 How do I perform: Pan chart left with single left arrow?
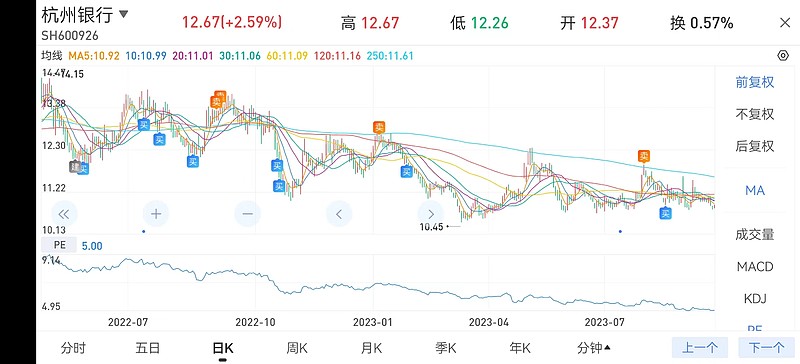pyautogui.click(x=339, y=214)
